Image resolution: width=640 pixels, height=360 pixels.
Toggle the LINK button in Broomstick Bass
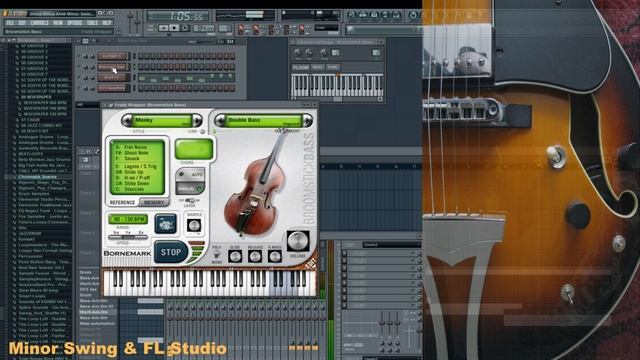[x=202, y=132]
